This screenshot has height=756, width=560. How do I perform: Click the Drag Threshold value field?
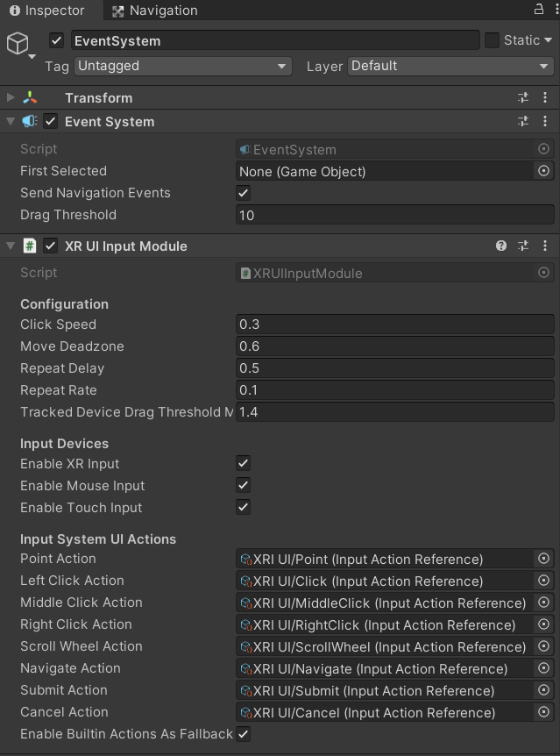pyautogui.click(x=394, y=215)
